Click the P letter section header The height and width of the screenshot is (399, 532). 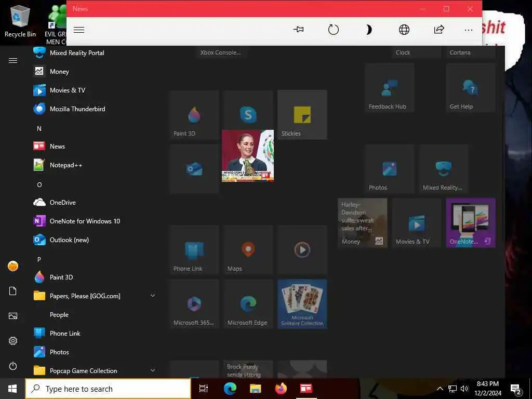click(39, 260)
